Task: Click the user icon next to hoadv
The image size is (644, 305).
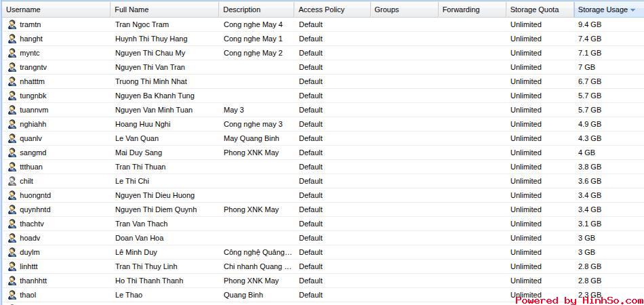Action: click(12, 238)
